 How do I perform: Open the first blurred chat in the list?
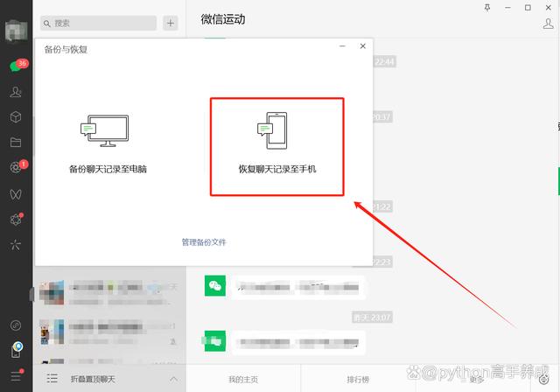[109, 293]
